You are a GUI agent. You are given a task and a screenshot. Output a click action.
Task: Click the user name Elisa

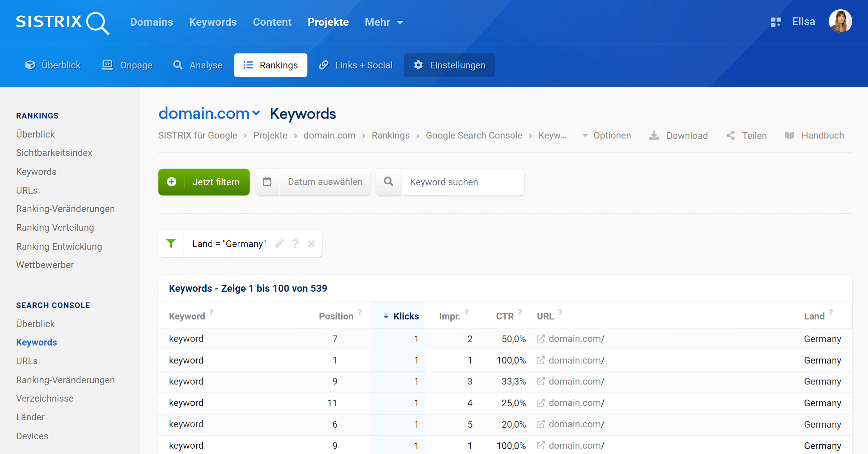(x=803, y=22)
